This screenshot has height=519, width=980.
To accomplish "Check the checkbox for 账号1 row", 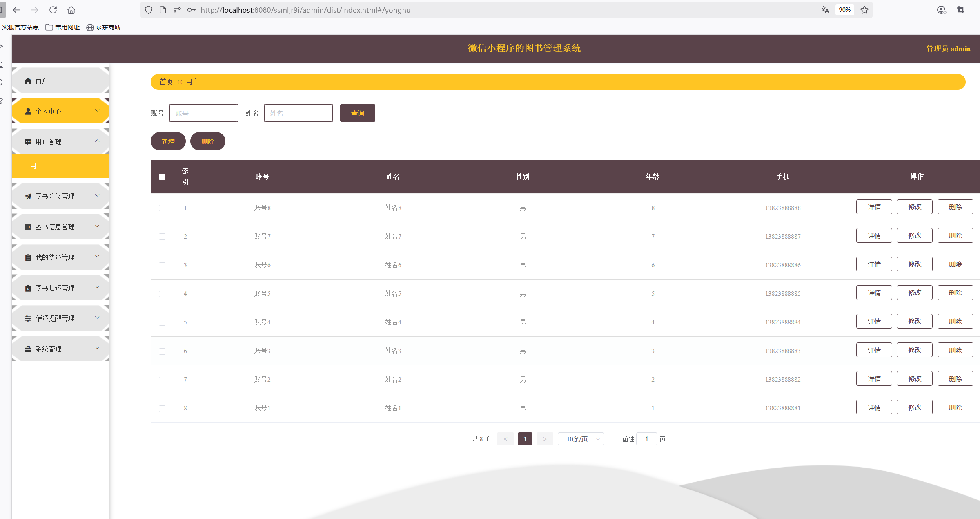I will tap(162, 408).
